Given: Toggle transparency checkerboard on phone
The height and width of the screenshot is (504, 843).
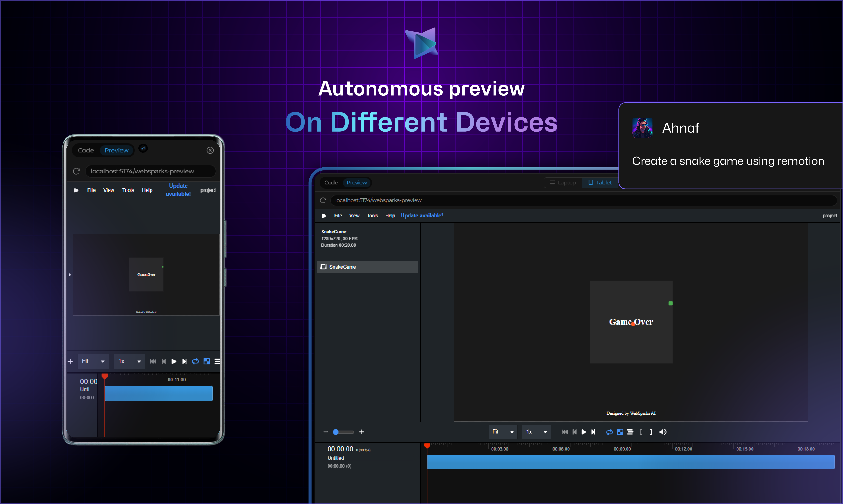Looking at the screenshot, I should (207, 361).
